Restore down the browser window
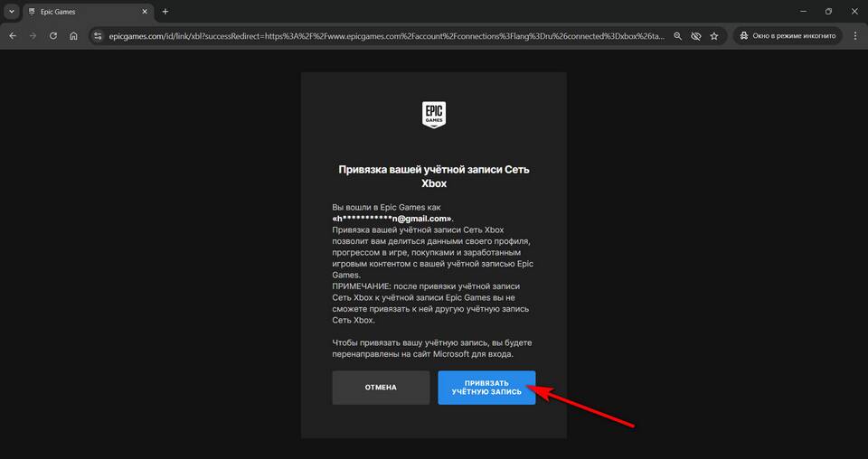Image resolution: width=868 pixels, height=459 pixels. point(828,12)
